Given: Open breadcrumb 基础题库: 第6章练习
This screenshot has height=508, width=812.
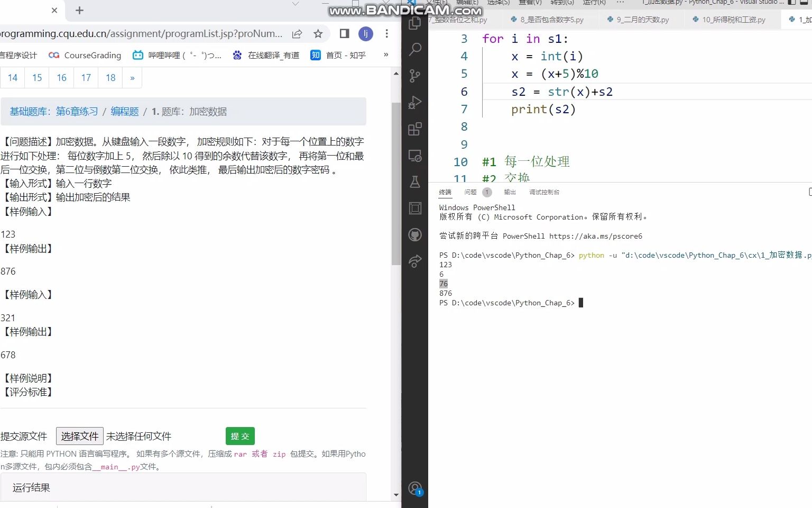Looking at the screenshot, I should pos(54,112).
